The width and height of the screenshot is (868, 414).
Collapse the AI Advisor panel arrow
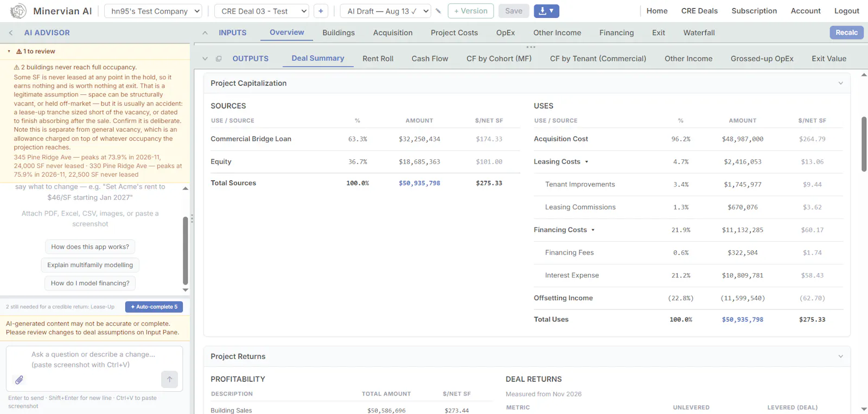click(11, 33)
